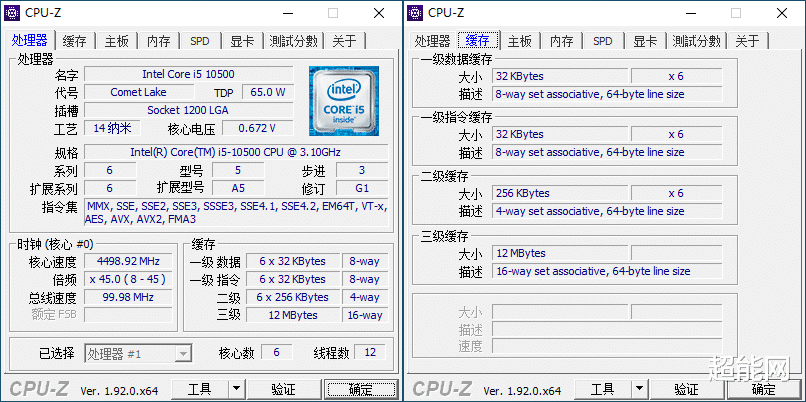This screenshot has width=806, height=402.
Task: Switch to 关于 tab in right window
Action: (747, 41)
